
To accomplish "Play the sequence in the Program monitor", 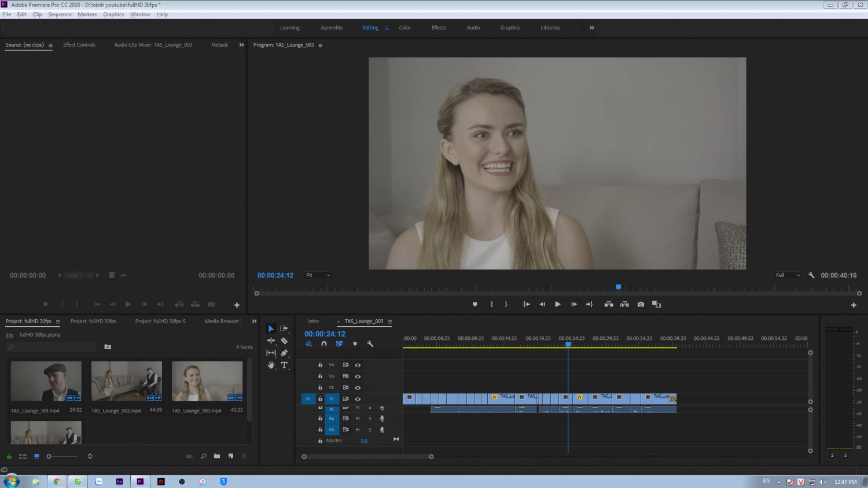I will pyautogui.click(x=558, y=304).
